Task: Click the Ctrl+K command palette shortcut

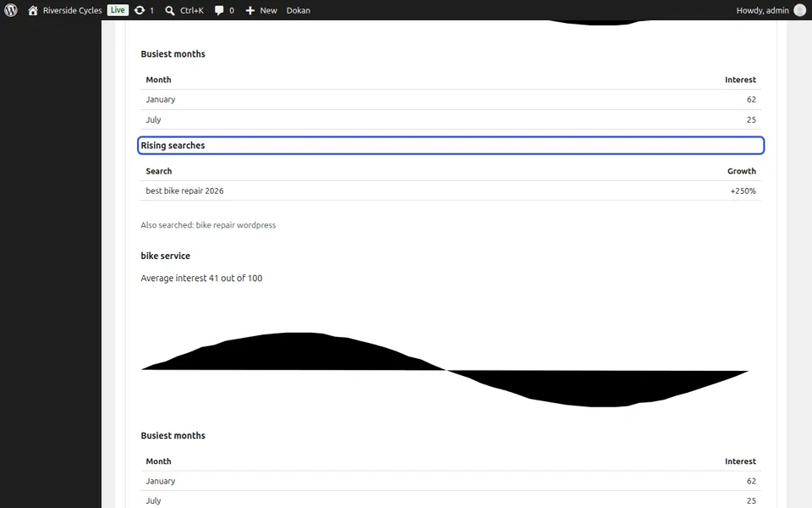Action: point(192,10)
